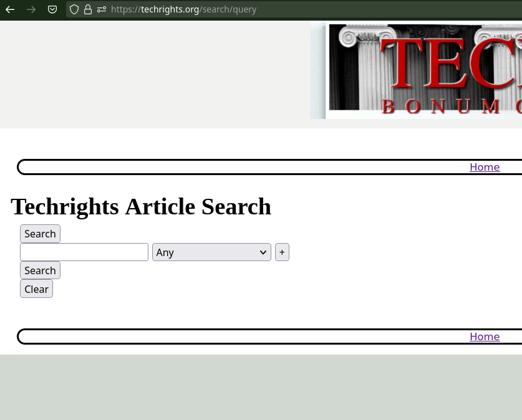
Task: Clear the search form with the Clear button
Action: (36, 289)
